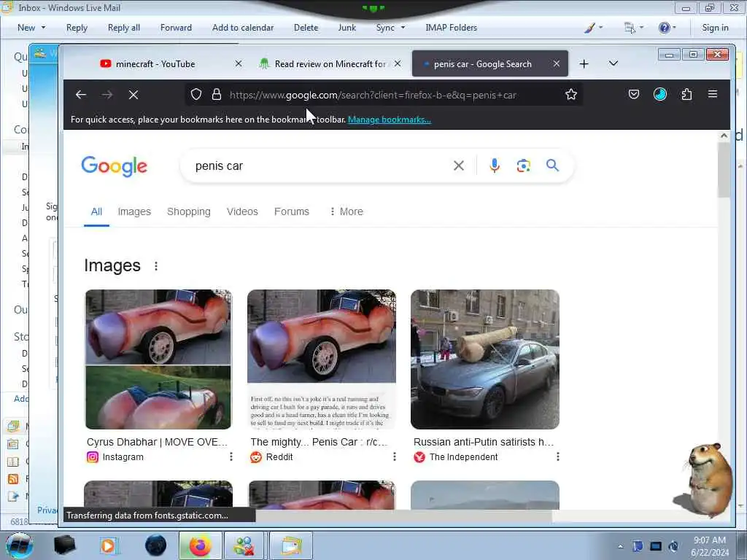This screenshot has height=560, width=747.
Task: Open the Live Mail menus icon dropdown
Action: coord(634,28)
